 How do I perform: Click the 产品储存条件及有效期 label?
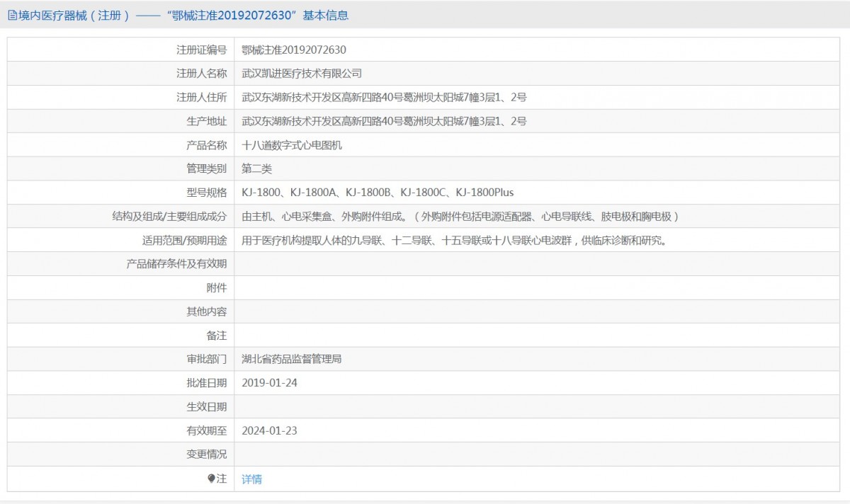(x=176, y=264)
